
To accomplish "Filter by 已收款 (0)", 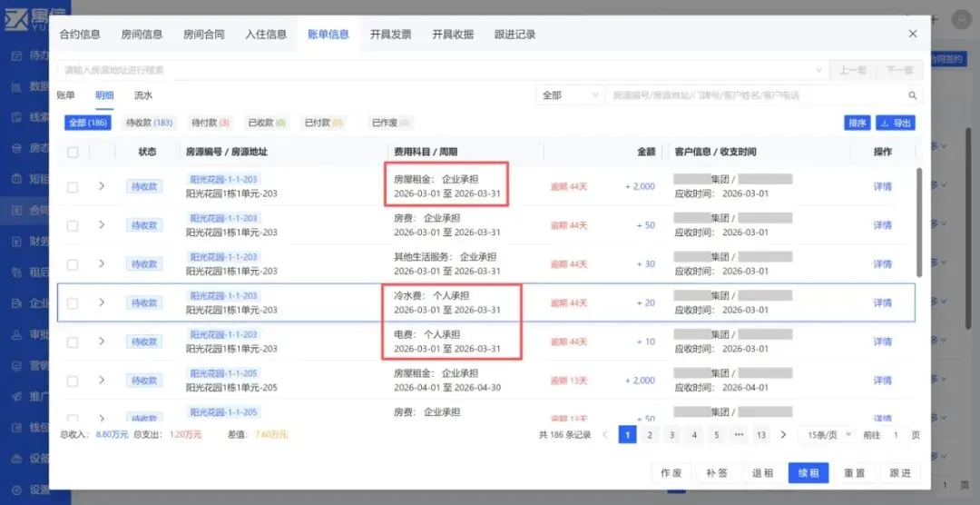I will (x=267, y=123).
